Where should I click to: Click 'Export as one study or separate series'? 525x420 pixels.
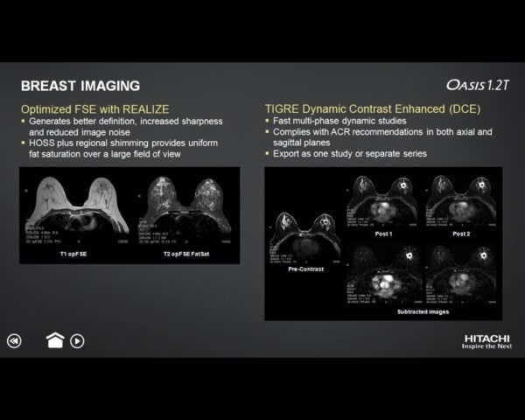[x=350, y=154]
